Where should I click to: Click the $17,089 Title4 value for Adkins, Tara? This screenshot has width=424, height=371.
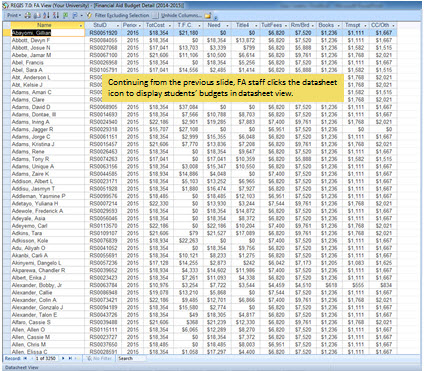point(245,233)
